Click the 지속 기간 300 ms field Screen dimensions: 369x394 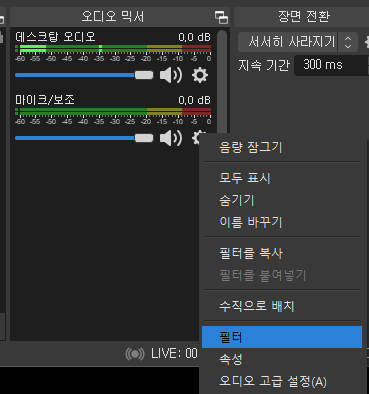pos(331,65)
